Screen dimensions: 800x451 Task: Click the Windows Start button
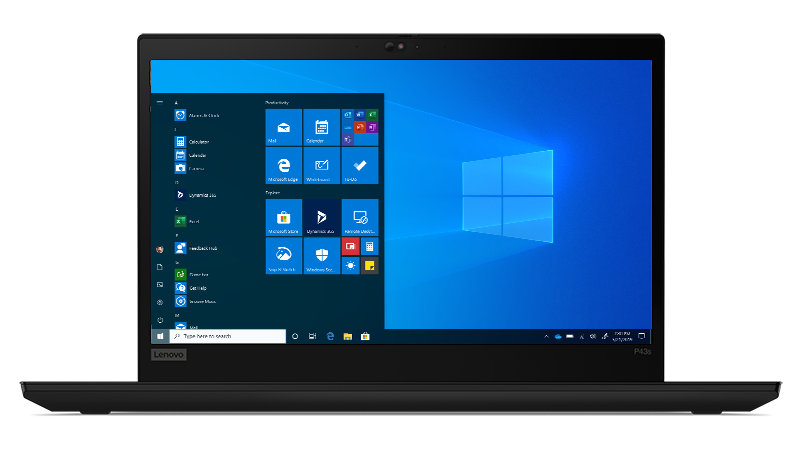click(x=160, y=336)
